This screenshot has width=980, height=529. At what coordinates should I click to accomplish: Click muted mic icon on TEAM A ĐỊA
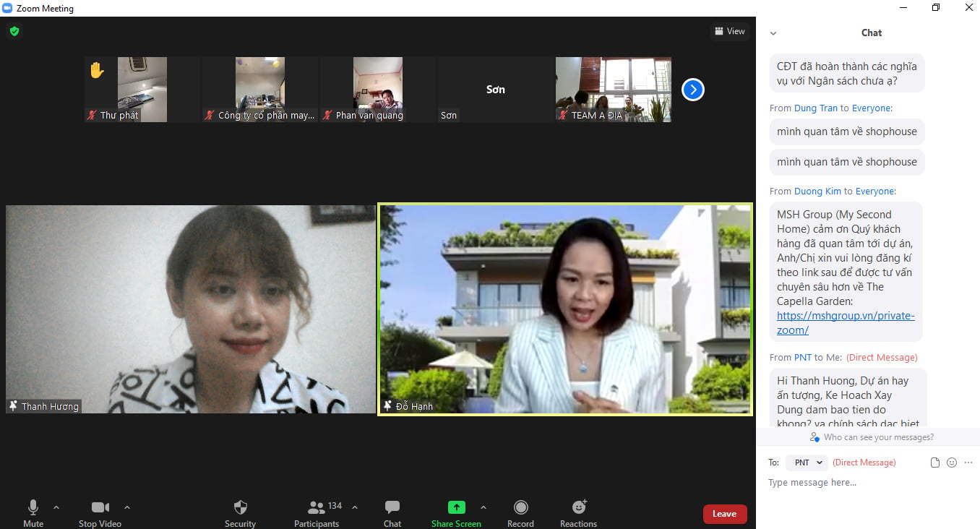click(564, 115)
